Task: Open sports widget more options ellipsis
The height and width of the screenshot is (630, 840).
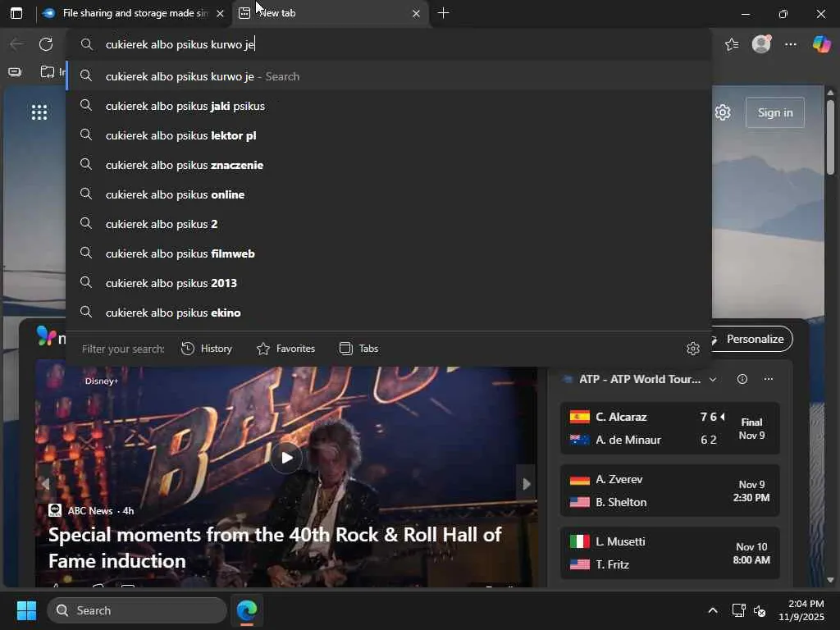Action: 768,379
